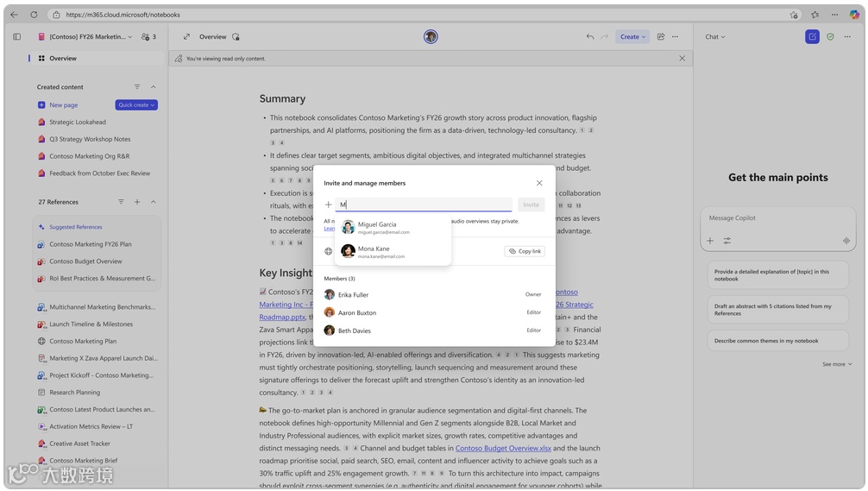Select Provide a detailed explanation suggestion
This screenshot has width=868, height=491.
click(777, 275)
